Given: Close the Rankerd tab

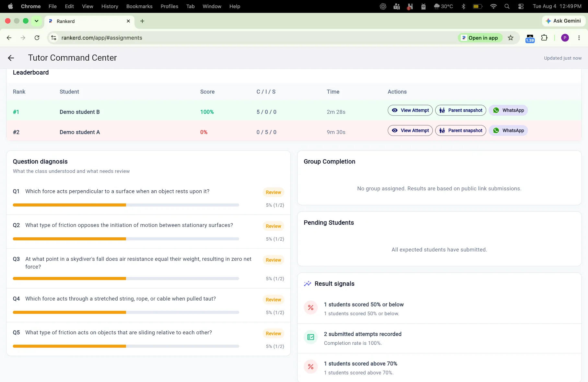Looking at the screenshot, I should coord(128,21).
